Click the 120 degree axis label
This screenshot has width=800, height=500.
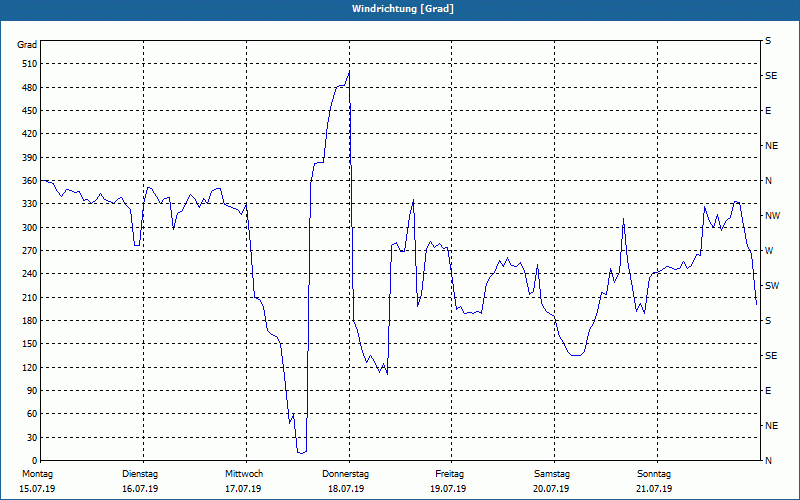(31, 367)
